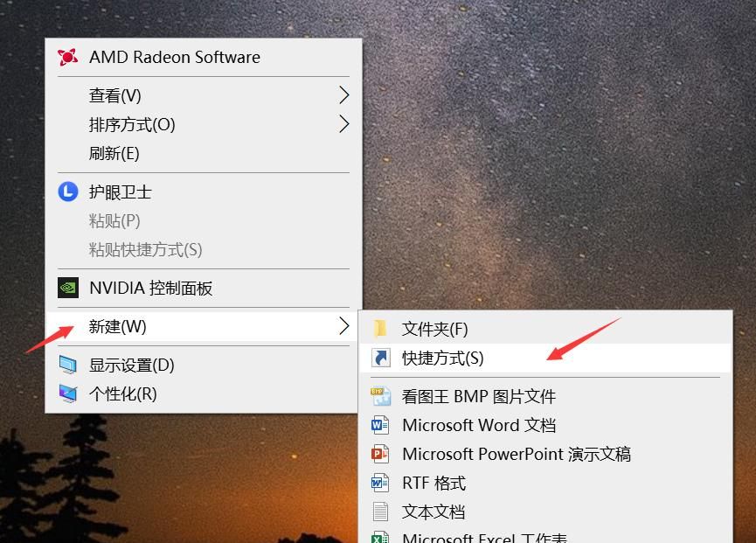The image size is (756, 543).
Task: Create new Microsoft Excel 工作表
Action: [x=545, y=535]
